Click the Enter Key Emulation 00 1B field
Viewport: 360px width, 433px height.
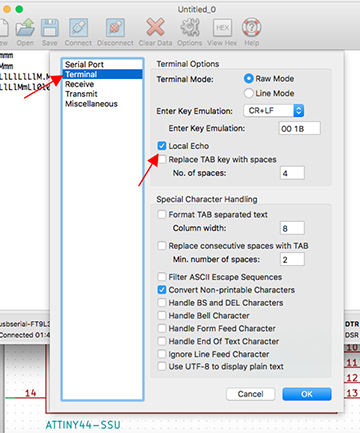click(299, 128)
